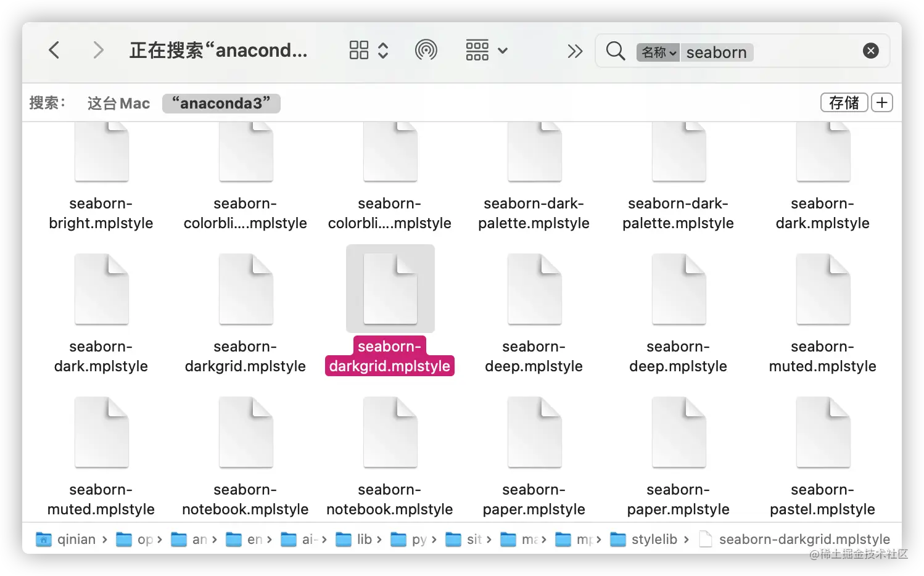Click the magnifying glass search icon
Viewport: 924px width, 576px height.
(616, 51)
